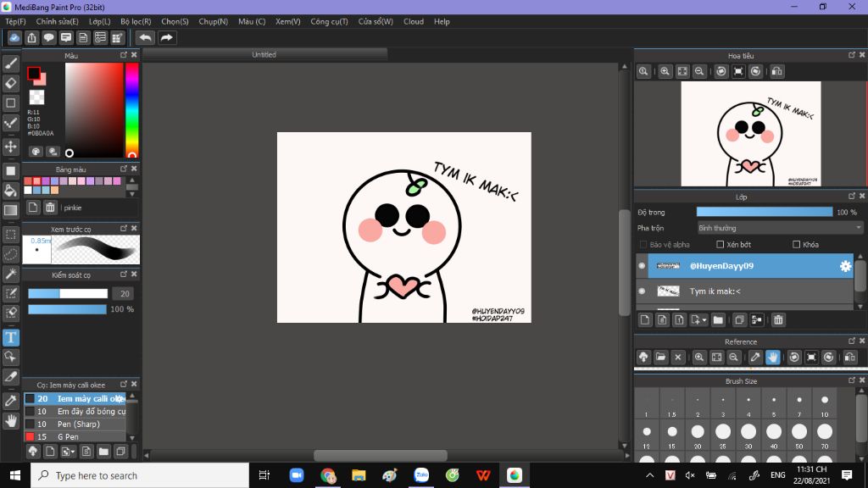This screenshot has height=488, width=868.
Task: Click the Undo arrow in toolbar
Action: pyautogui.click(x=146, y=37)
